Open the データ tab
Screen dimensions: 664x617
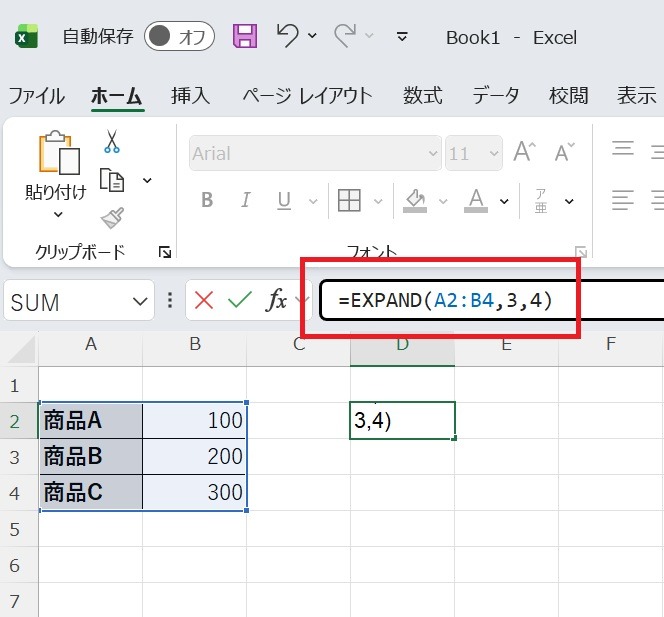coord(495,96)
